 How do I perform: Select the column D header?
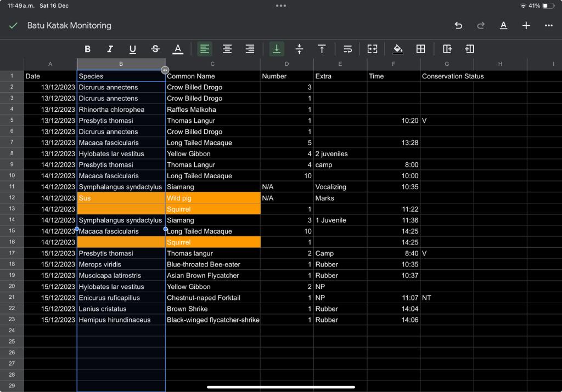click(286, 64)
